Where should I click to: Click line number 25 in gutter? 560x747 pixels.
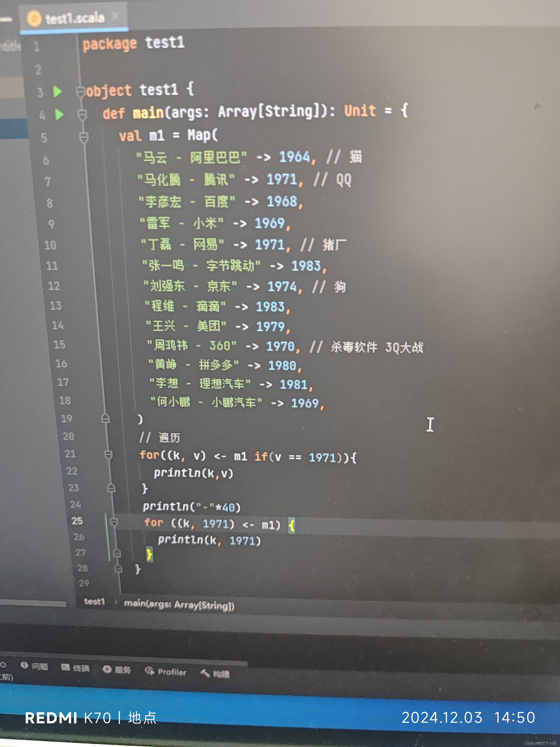coord(77,521)
